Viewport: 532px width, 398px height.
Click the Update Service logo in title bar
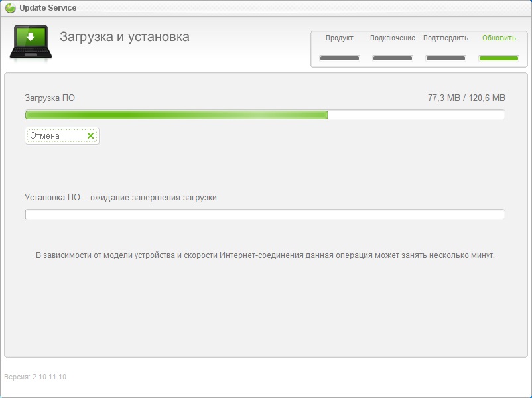point(10,8)
